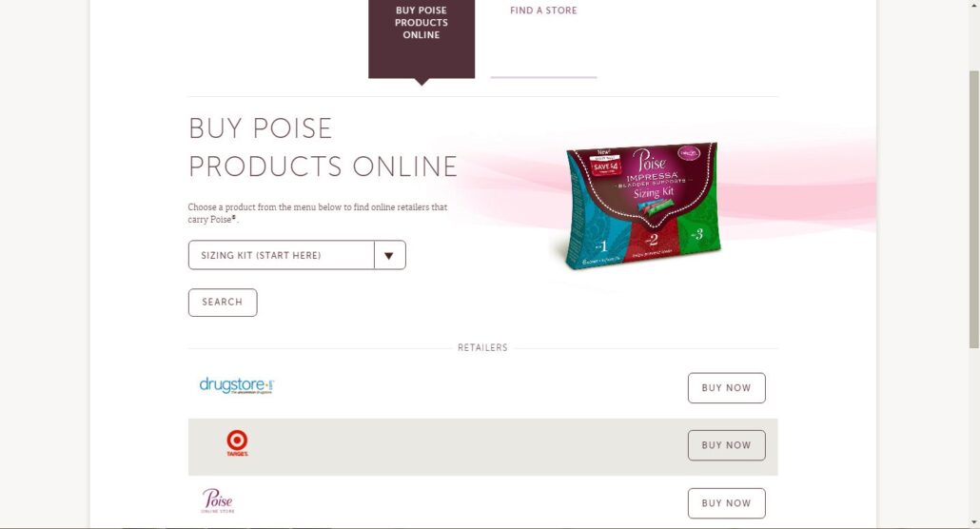Click the scrollbar down arrow
Image resolution: width=980 pixels, height=529 pixels.
(973, 522)
